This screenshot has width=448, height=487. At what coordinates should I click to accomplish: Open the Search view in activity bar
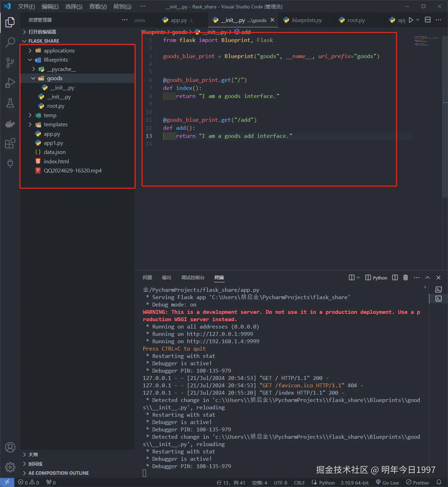coord(10,43)
